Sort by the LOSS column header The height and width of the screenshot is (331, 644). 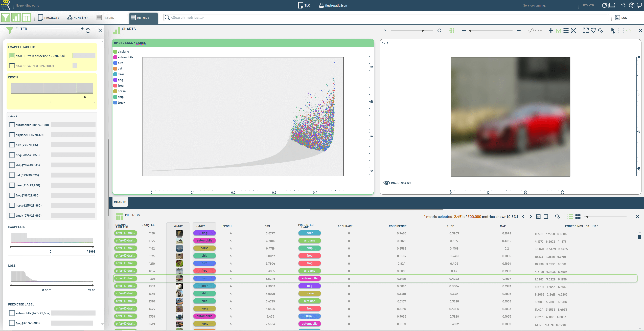pos(266,226)
